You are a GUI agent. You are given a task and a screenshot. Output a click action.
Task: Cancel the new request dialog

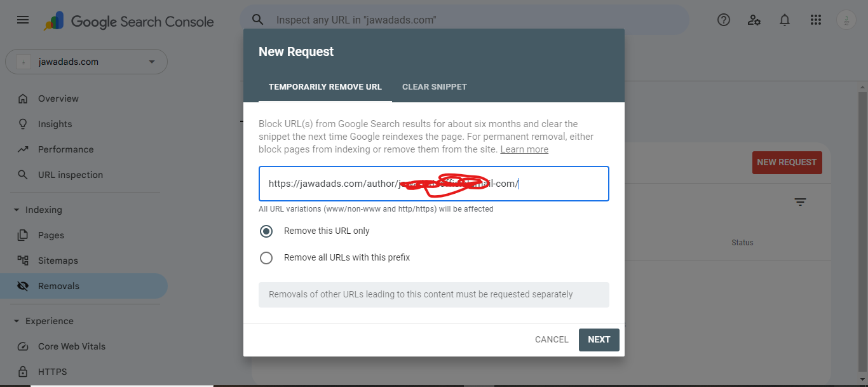[x=552, y=339]
